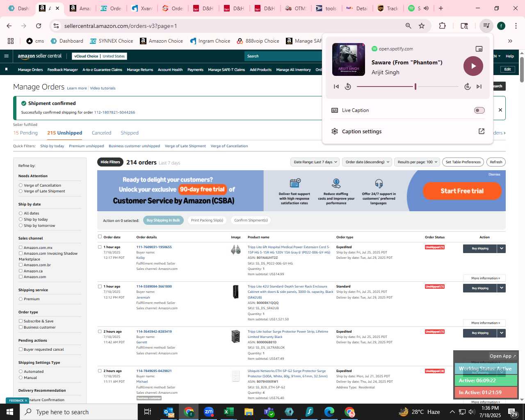
Task: Open the Chrome extensions puzzle icon
Action: [442, 26]
